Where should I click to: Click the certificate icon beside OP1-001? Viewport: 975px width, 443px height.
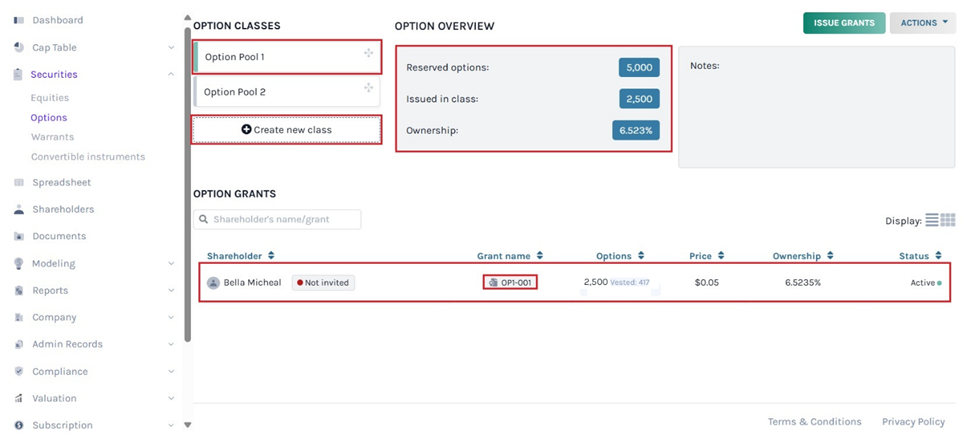[x=494, y=282]
